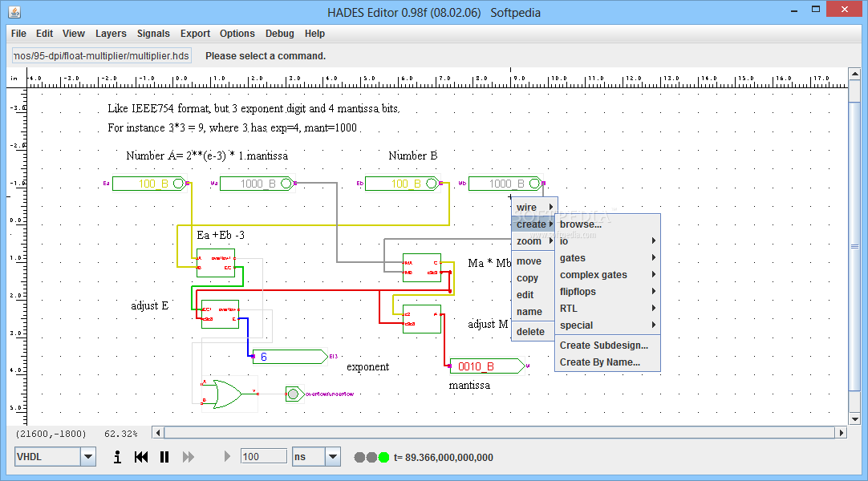Open the Debug menu

click(279, 34)
